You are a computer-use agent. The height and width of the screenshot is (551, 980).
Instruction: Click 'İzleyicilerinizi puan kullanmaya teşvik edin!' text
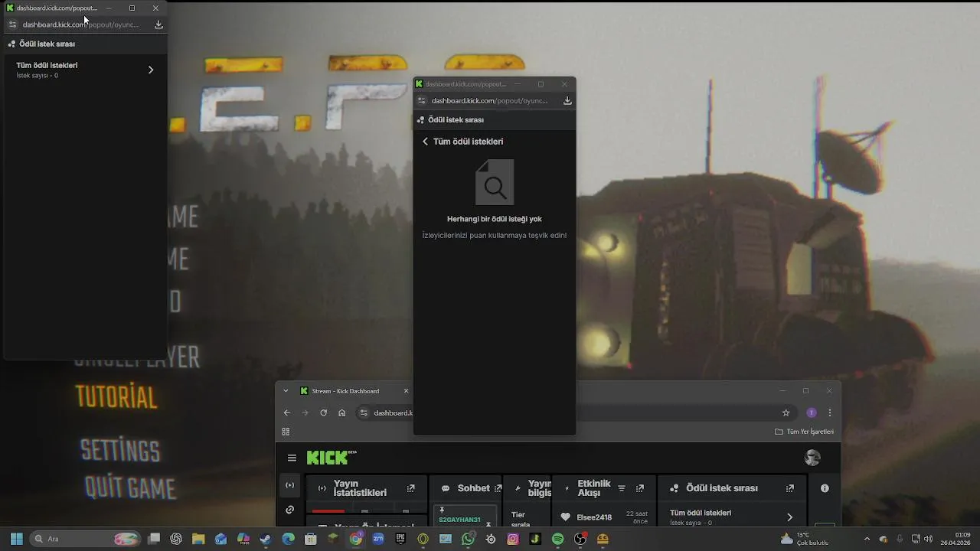pos(495,235)
